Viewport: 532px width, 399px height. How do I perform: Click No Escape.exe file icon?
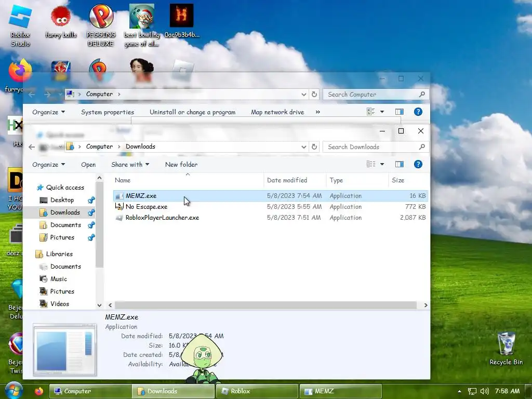119,207
